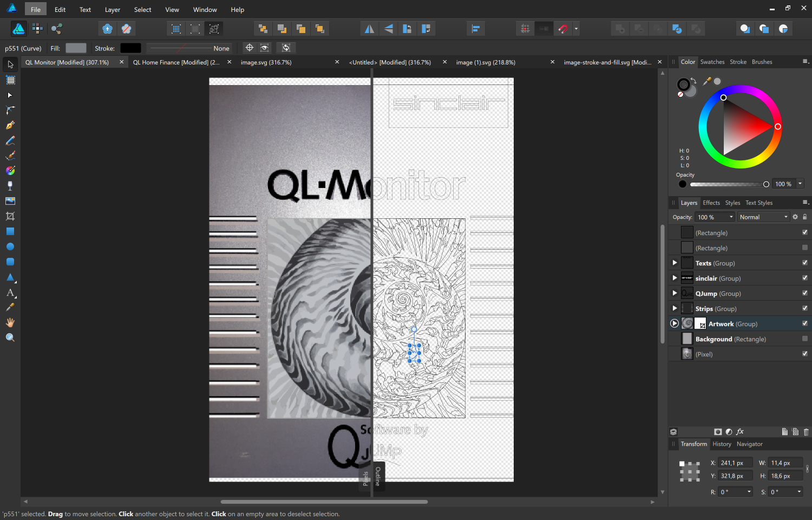Toggle visibility of first Rectangle layer
Viewport: 812px width, 520px height.
click(805, 232)
